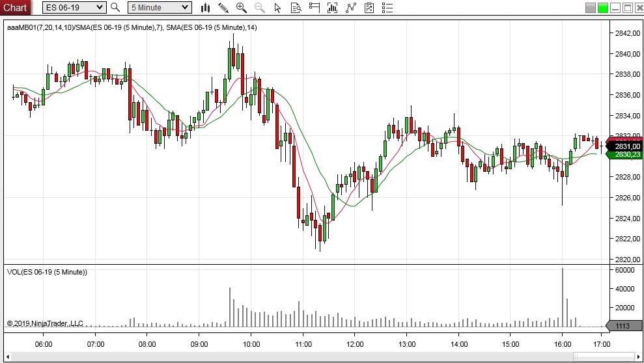Select the drawing tools pencil icon
The image size is (644, 363).
(x=223, y=7)
